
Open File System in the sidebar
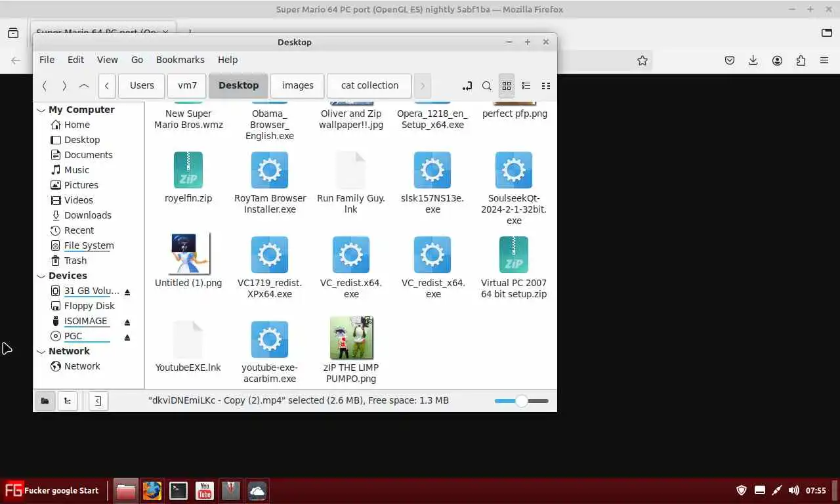tap(89, 245)
